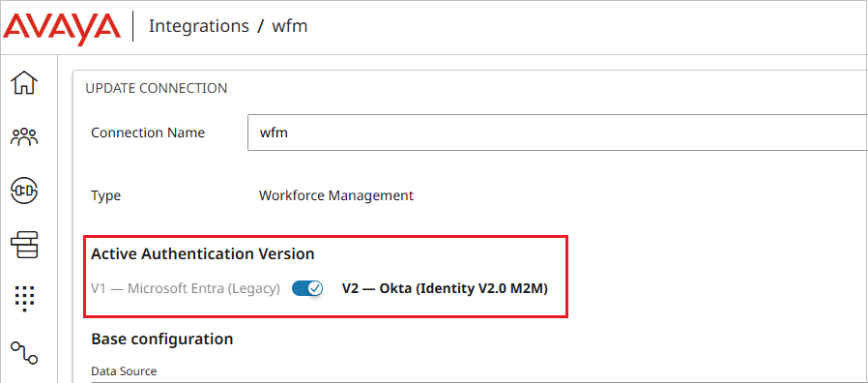Click the Type label

(x=105, y=196)
